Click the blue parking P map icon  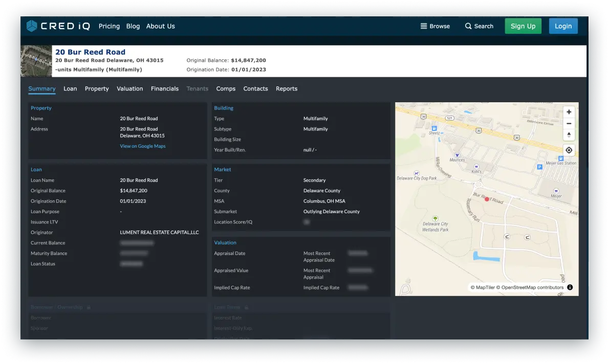point(539,167)
